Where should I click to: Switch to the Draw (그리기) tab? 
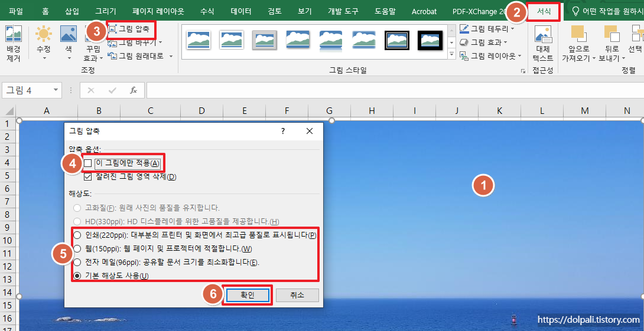click(106, 11)
